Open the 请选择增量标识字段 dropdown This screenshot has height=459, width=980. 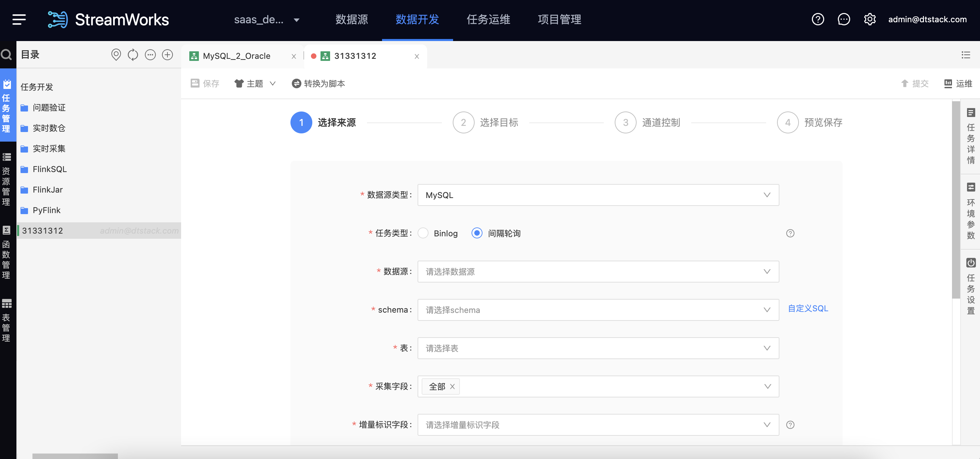598,425
